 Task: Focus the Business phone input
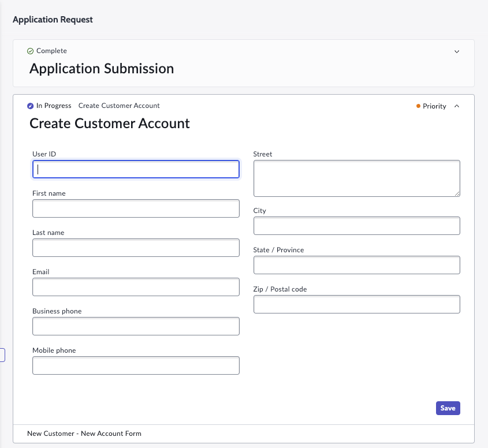click(x=136, y=326)
